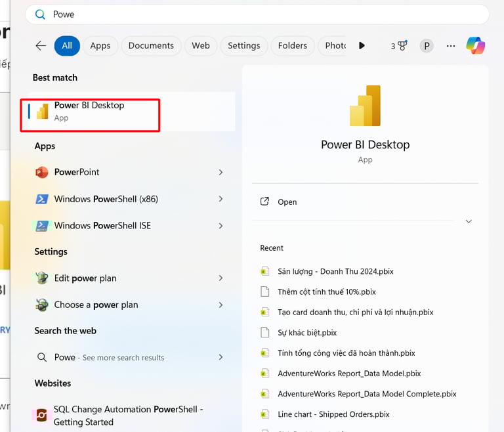Open Choose a power plan setting
Viewport: 504px width, 432px height.
tap(129, 305)
